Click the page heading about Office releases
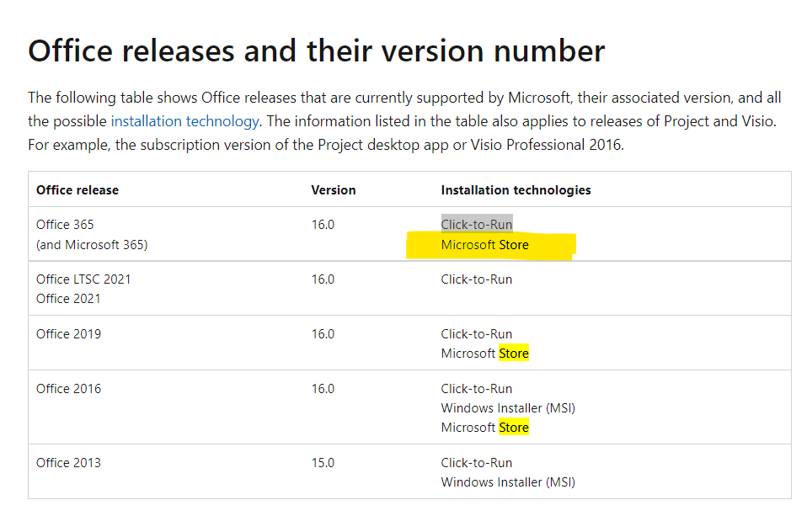 (x=317, y=51)
